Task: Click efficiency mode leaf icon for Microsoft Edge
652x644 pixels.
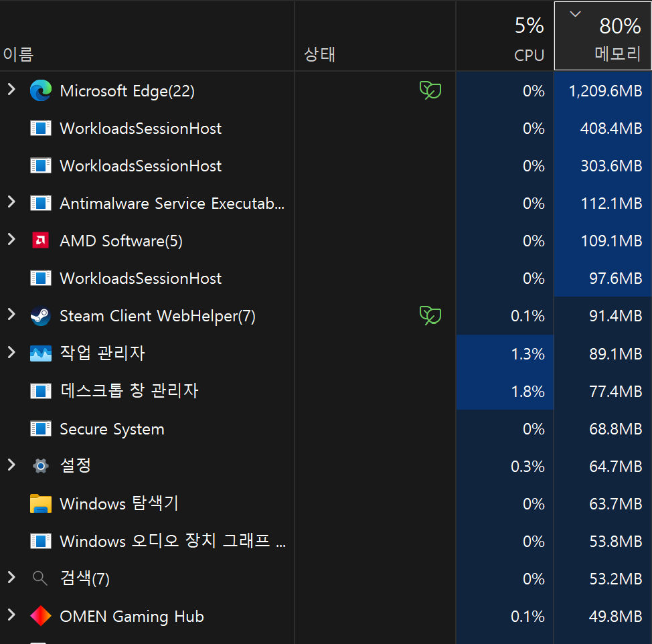Action: pyautogui.click(x=430, y=90)
